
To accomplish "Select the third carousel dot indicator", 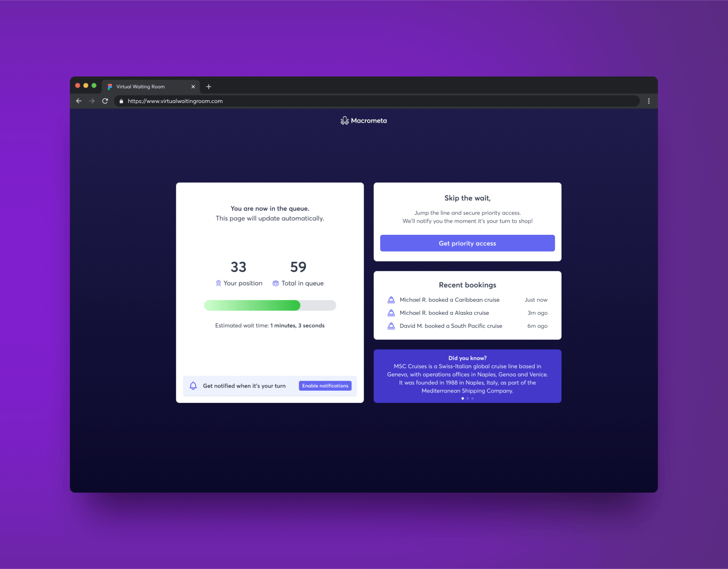I will click(x=472, y=398).
